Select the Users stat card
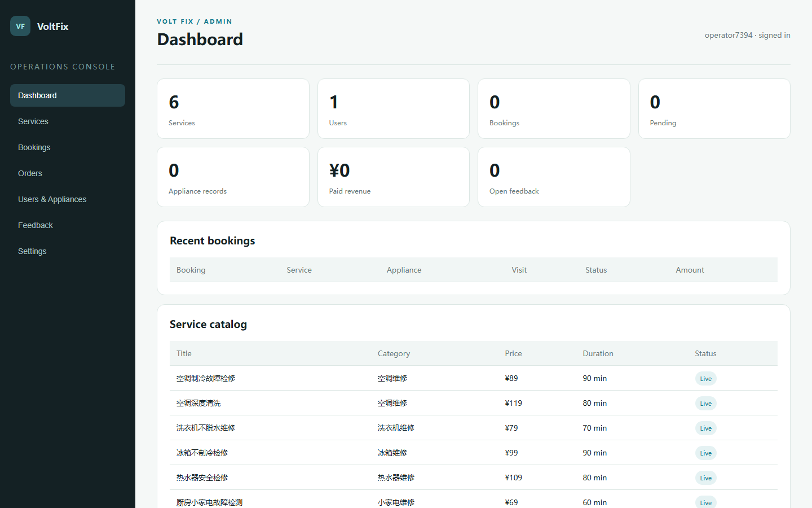Viewport: 812px width, 508px height. click(x=394, y=108)
